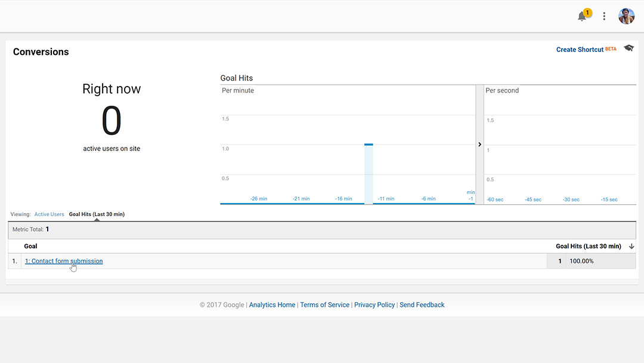
Task: Open Terms of Service link
Action: [324, 304]
